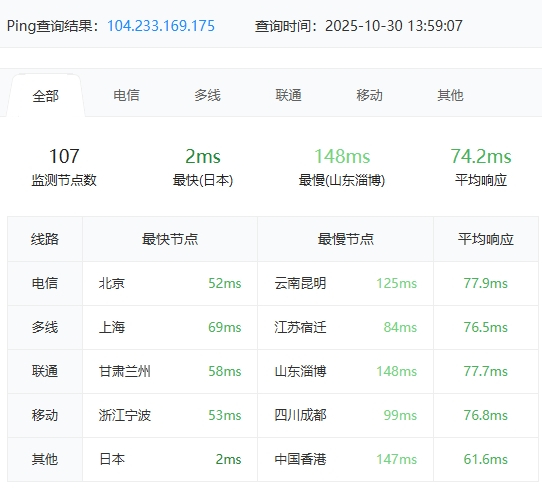
Task: Switch to the 电信 tab
Action: pyautogui.click(x=127, y=95)
